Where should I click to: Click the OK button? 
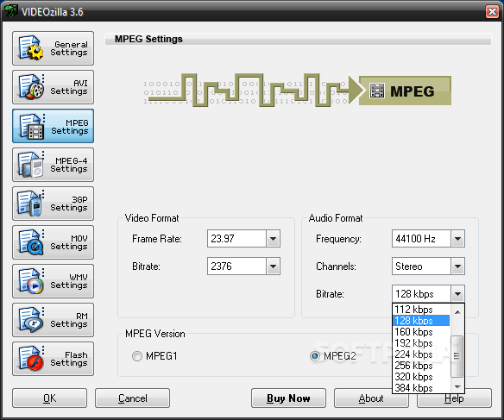click(49, 398)
